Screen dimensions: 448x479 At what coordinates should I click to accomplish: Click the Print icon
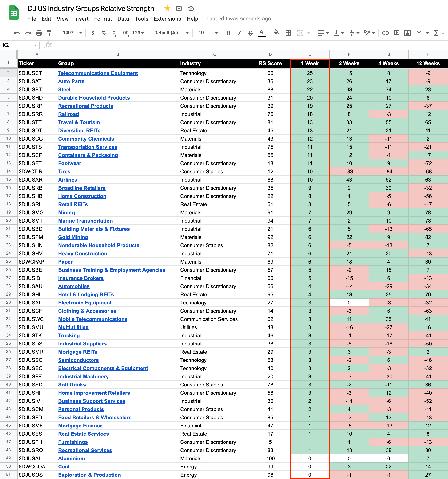click(x=39, y=33)
